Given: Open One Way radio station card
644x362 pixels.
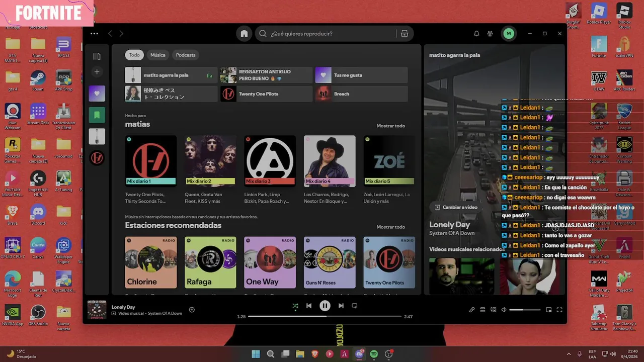Looking at the screenshot, I should (270, 264).
